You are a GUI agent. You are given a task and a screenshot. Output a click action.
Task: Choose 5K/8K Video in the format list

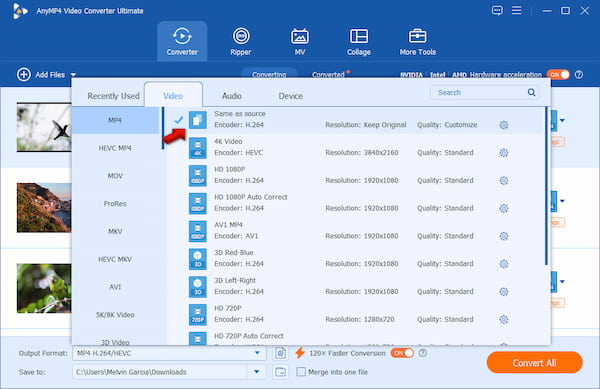point(115,315)
